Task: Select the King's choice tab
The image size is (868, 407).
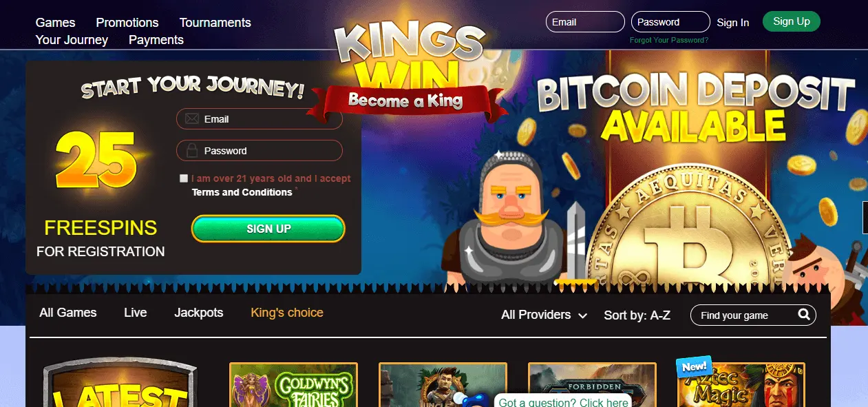Action: (287, 313)
